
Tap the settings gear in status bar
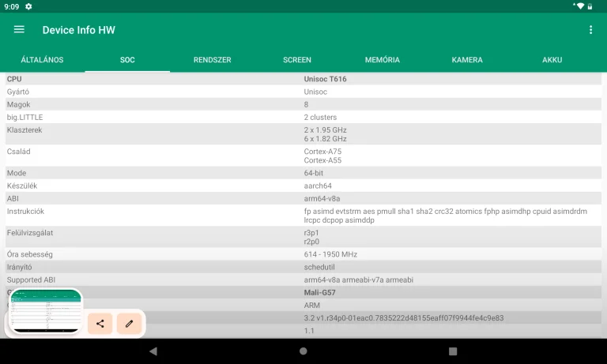[x=28, y=6]
